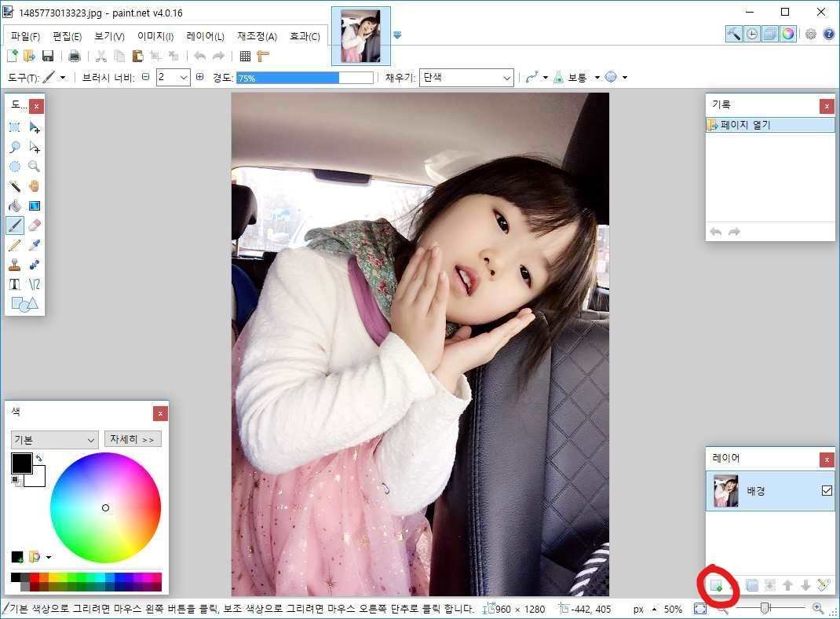The image size is (840, 619).
Task: Activate the Color Picker eyedropper tool
Action: pos(34,245)
